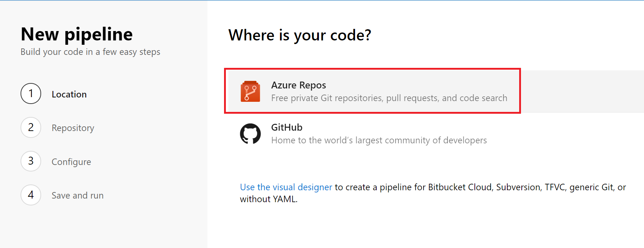Choose Azure Repos as code source
This screenshot has height=248, width=644.
[298, 85]
